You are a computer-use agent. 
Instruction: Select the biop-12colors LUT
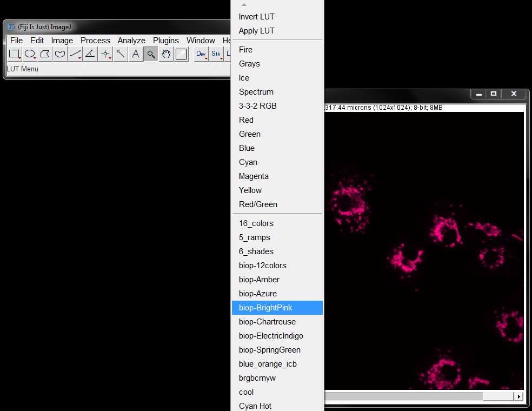tap(277, 266)
